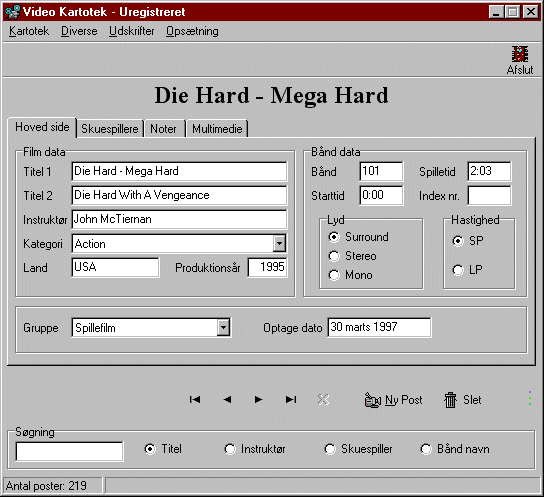
Task: Click the greyed-out cancel X icon
Action: (x=323, y=400)
